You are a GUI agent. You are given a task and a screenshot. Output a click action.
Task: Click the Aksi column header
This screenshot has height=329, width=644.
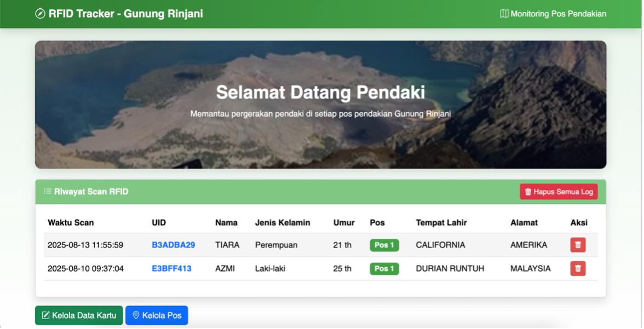[578, 222]
